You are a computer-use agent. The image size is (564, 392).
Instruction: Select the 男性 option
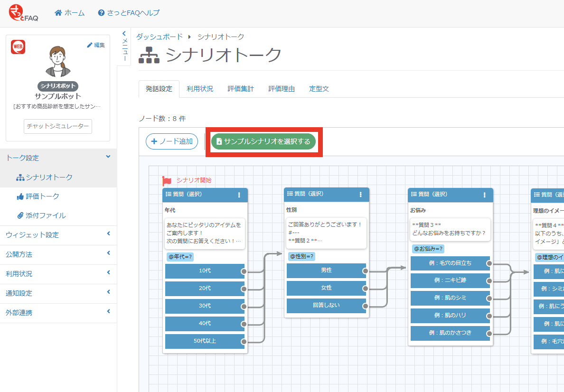pyautogui.click(x=326, y=271)
